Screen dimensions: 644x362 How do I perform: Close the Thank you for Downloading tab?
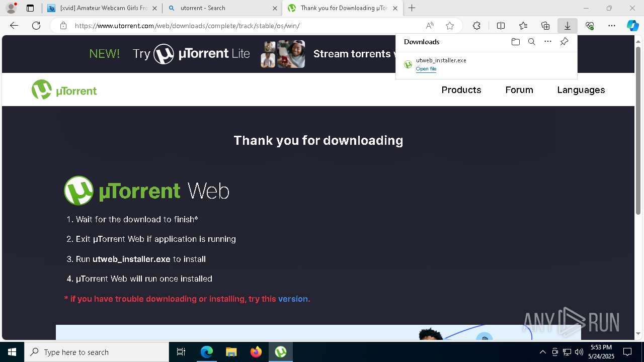pos(395,8)
